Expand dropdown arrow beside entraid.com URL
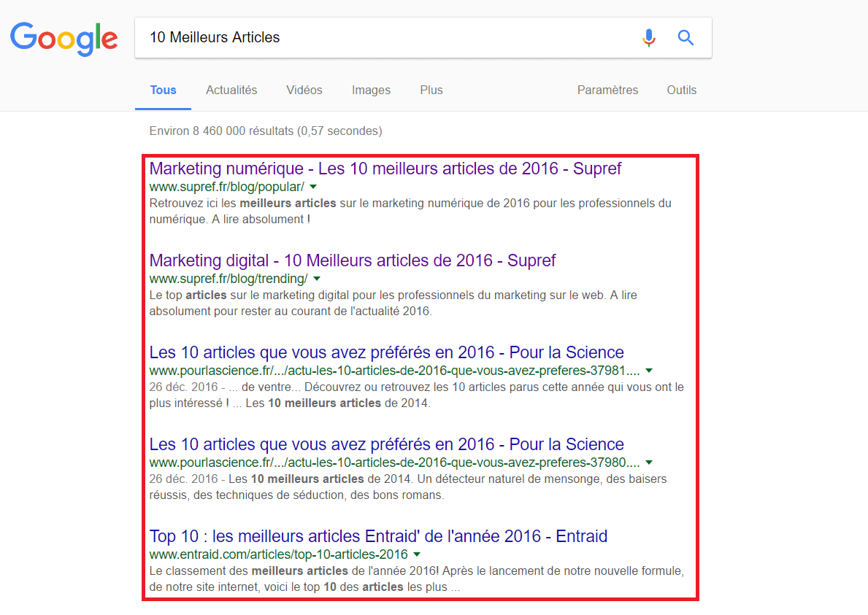 (x=417, y=554)
